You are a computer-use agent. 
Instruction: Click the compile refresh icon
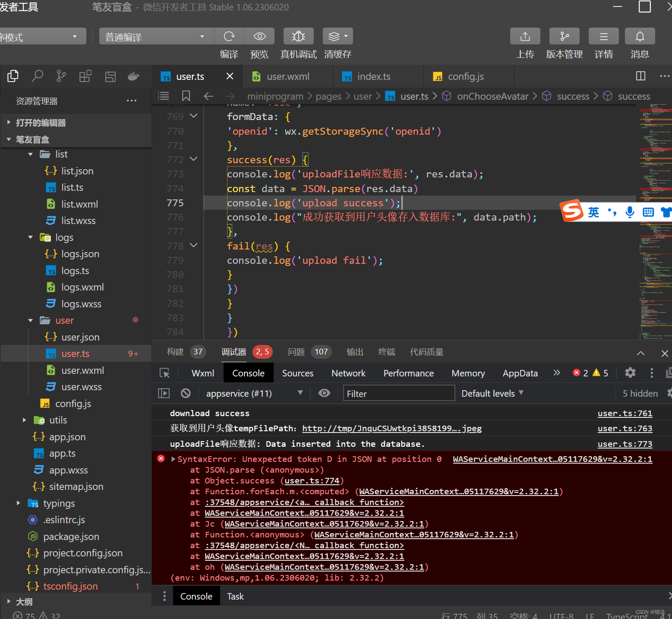coord(229,37)
